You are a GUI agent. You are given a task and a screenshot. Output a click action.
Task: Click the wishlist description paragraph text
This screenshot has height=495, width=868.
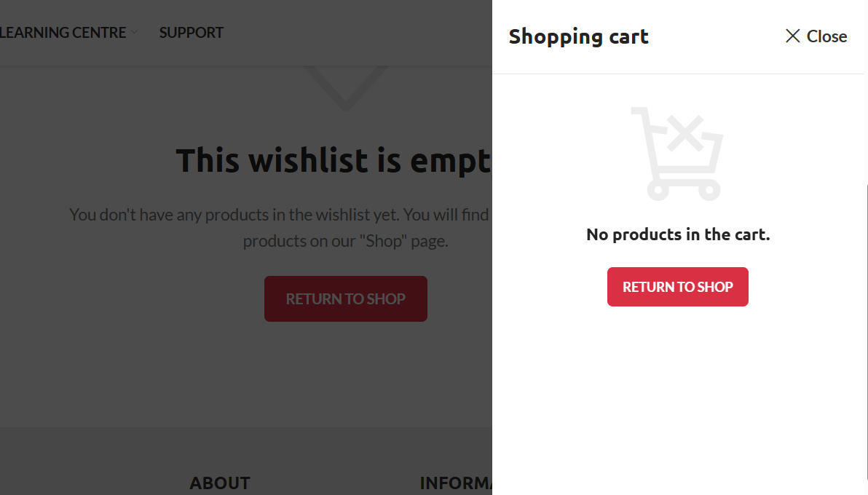[280, 228]
